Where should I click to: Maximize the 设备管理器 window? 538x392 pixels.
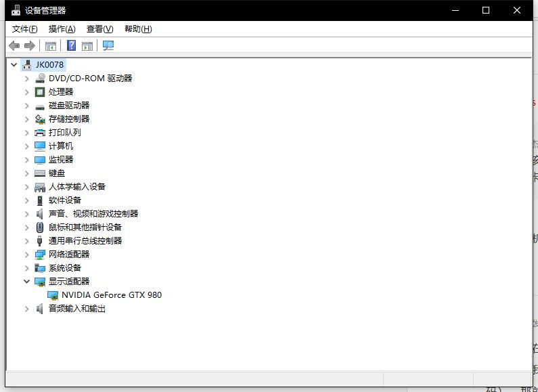click(x=486, y=10)
